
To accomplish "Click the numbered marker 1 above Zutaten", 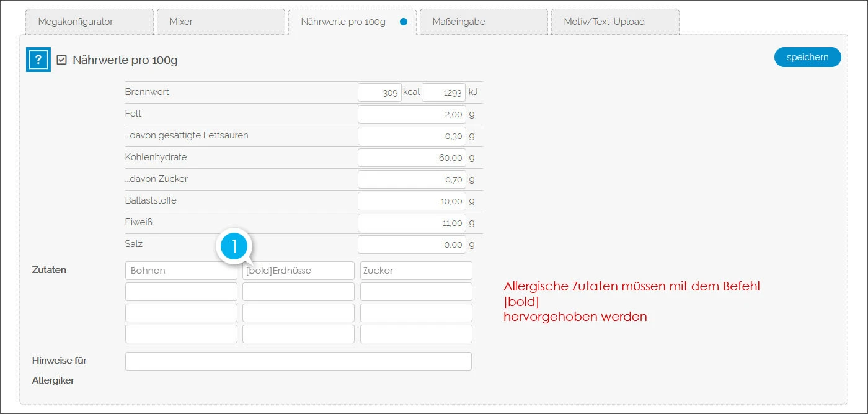I will (x=234, y=246).
